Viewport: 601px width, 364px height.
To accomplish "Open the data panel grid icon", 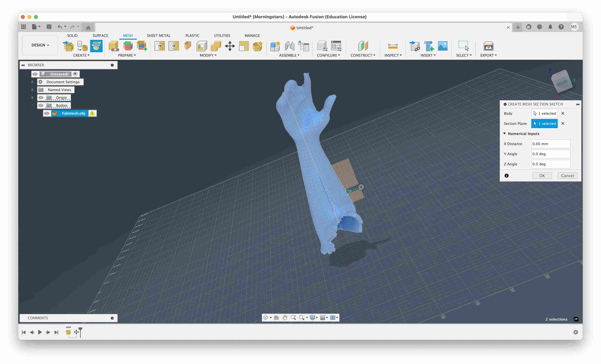I will (x=23, y=27).
